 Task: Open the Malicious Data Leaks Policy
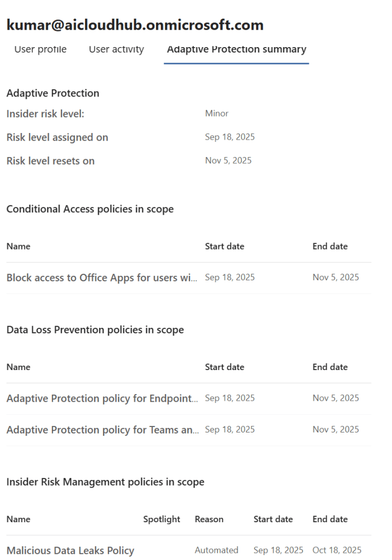coord(70,550)
